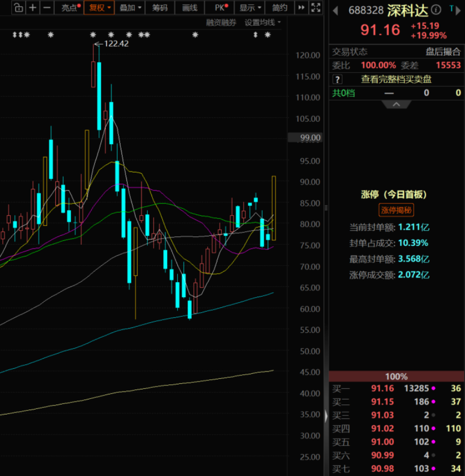
Task: Zoom out chart with minus icon
Action: click(47, 8)
